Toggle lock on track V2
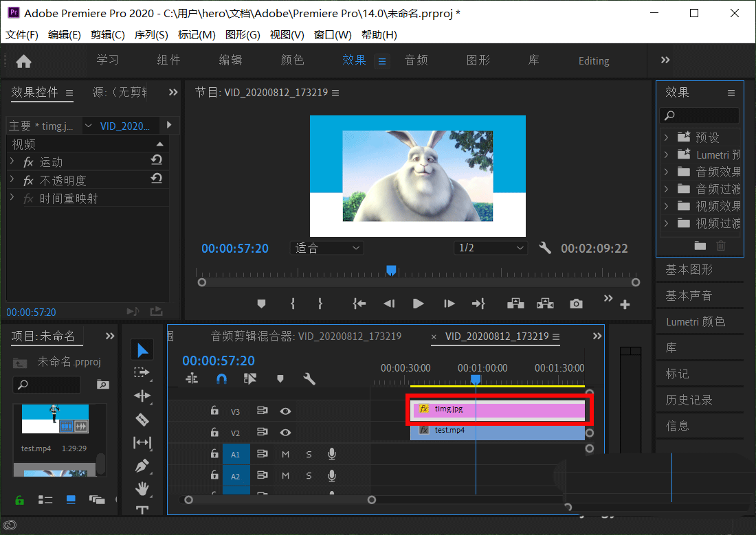The height and width of the screenshot is (535, 756). (214, 433)
